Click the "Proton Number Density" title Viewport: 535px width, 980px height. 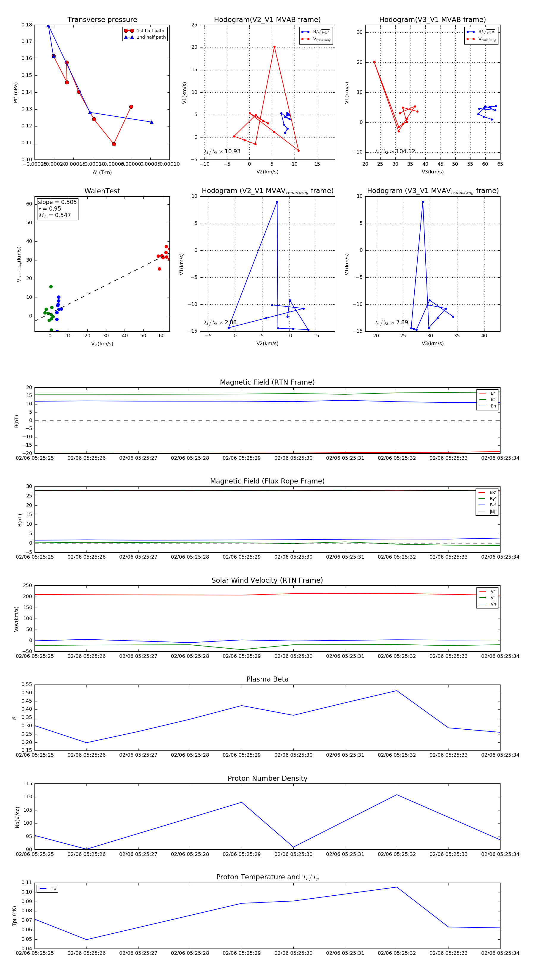coord(267,778)
